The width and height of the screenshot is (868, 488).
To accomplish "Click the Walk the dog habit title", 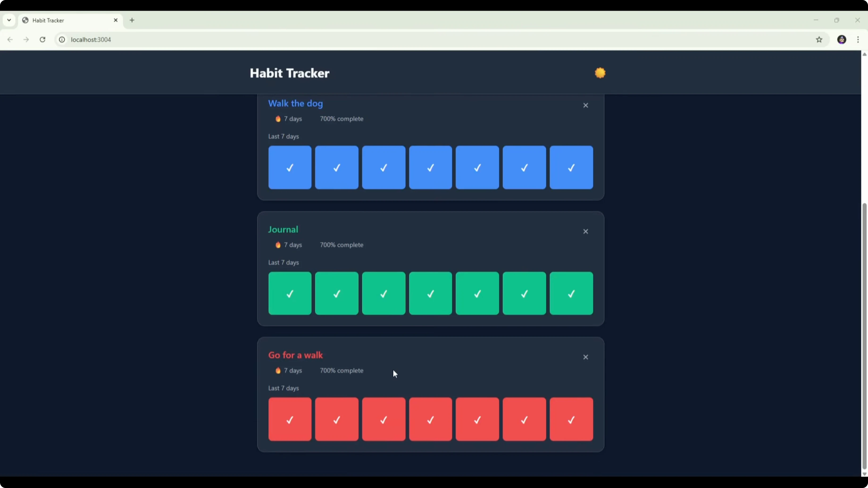I will pos(296,103).
